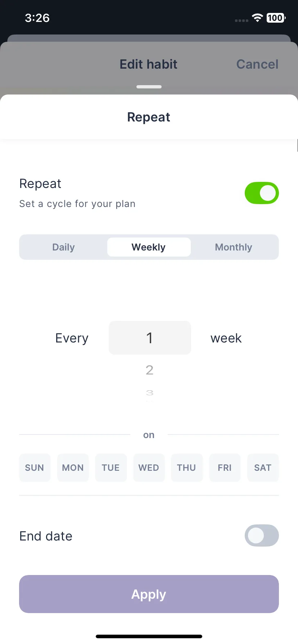The width and height of the screenshot is (298, 644).
Task: Tap the sheet drag handle bar
Action: coord(149,87)
